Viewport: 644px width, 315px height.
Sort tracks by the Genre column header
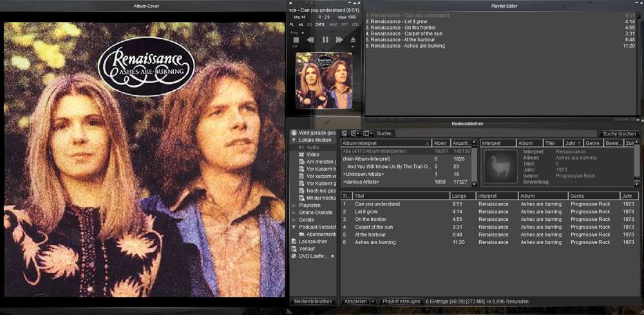point(592,196)
